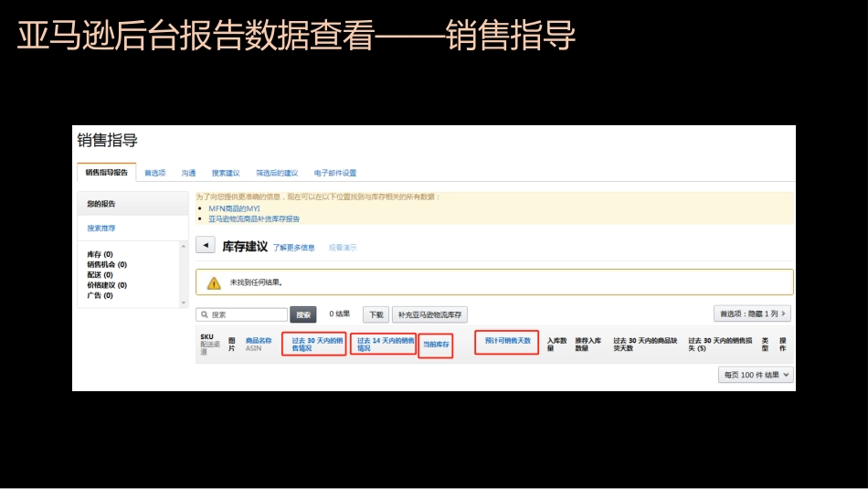Viewport: 868px width, 489px height.
Task: Open the 销售指导报告 tab
Action: click(x=106, y=172)
